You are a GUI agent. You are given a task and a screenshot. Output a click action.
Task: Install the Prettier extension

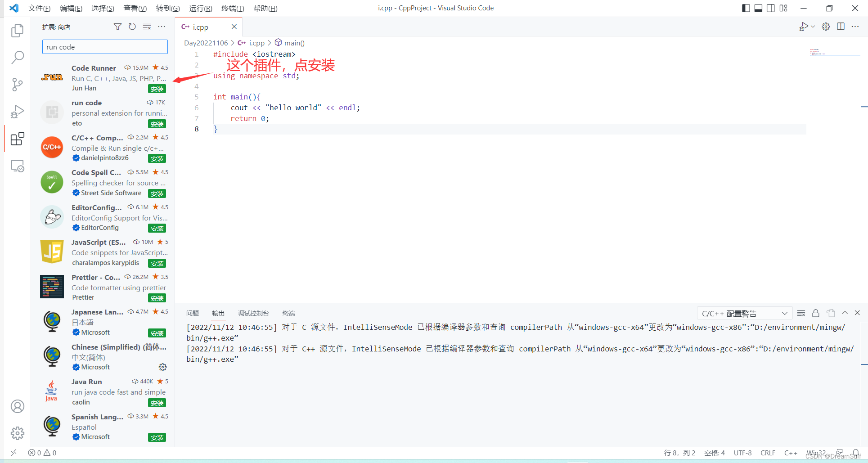[x=157, y=298]
